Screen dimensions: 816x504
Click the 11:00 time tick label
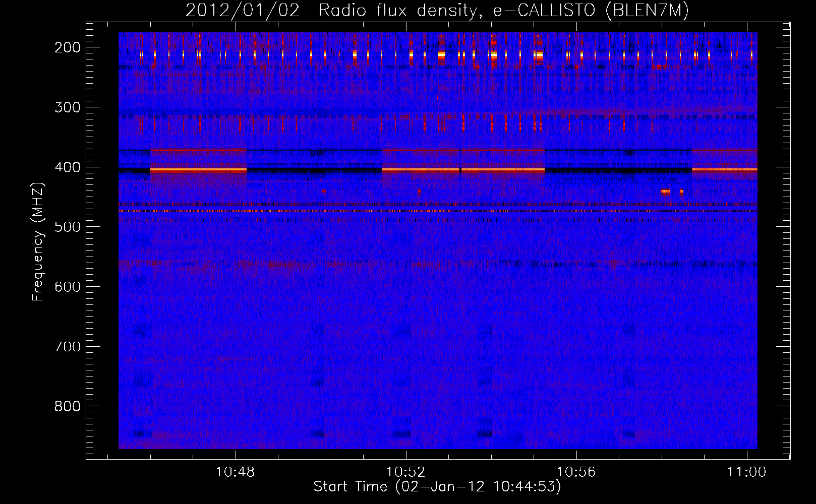point(746,472)
